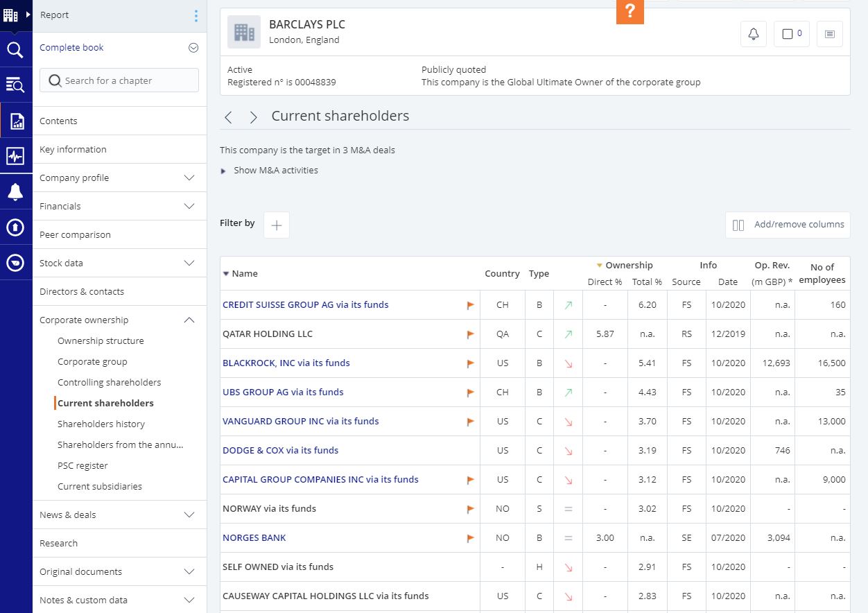Click the magnifier search icon in left rail
This screenshot has height=613, width=868.
pos(15,50)
